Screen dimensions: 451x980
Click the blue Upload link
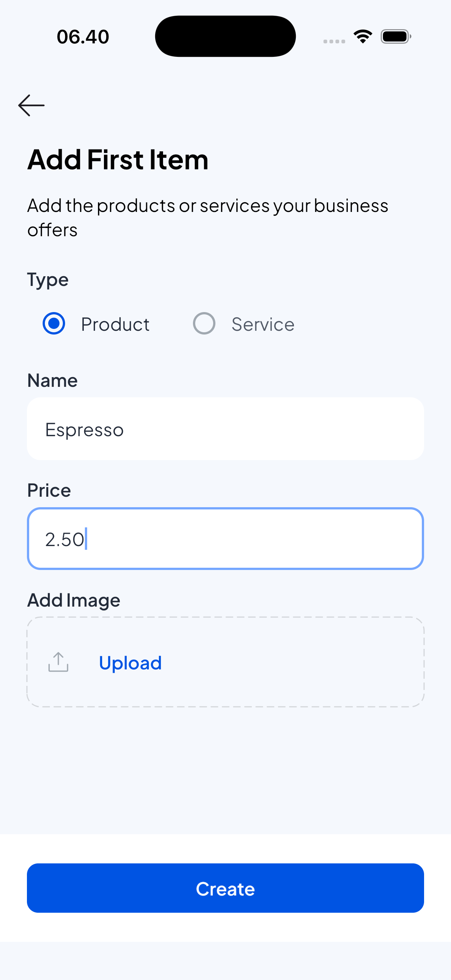(130, 663)
